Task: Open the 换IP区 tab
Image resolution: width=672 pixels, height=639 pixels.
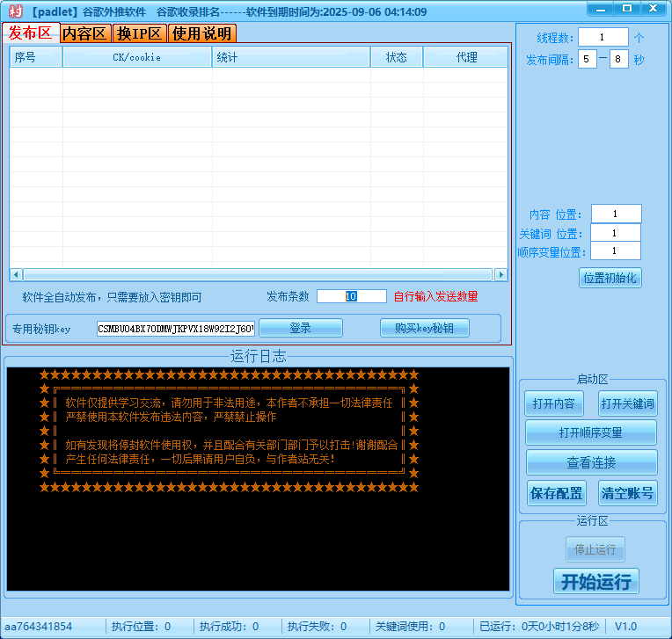Action: click(140, 33)
